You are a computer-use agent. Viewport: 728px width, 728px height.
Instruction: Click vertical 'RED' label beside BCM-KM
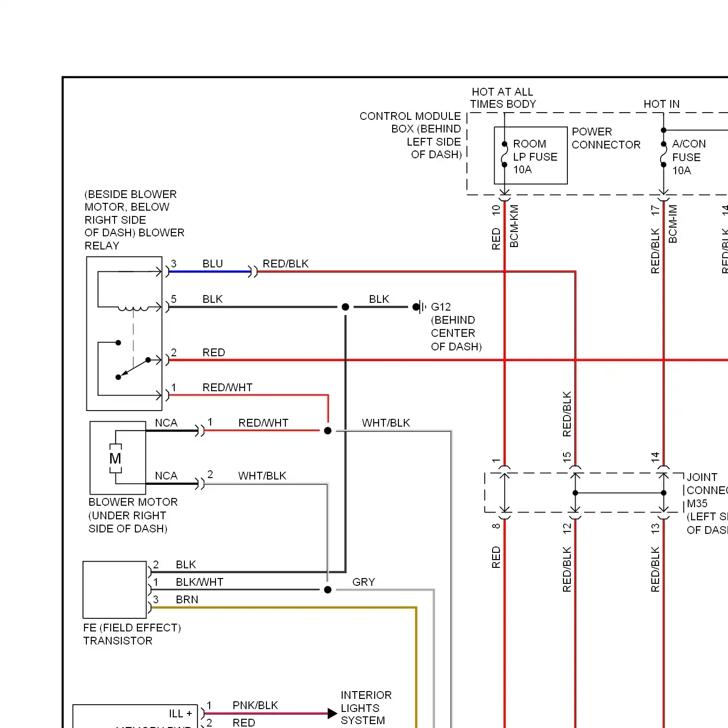(x=496, y=239)
